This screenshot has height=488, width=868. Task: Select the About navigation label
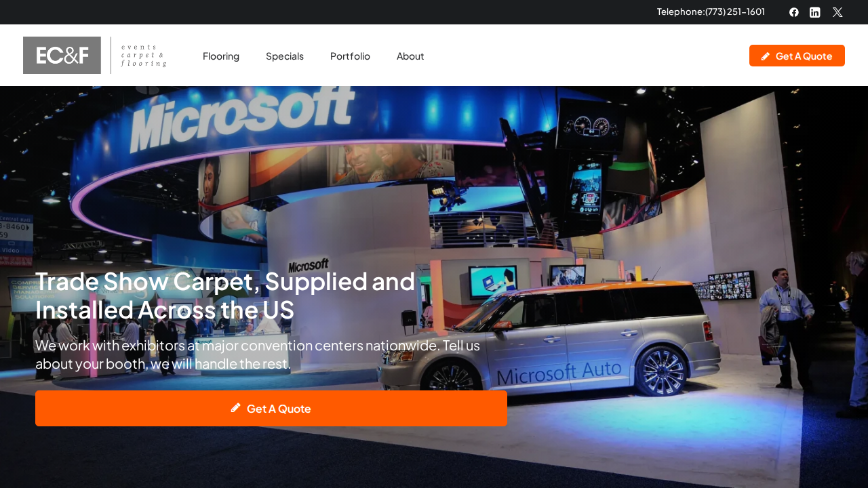coord(410,55)
